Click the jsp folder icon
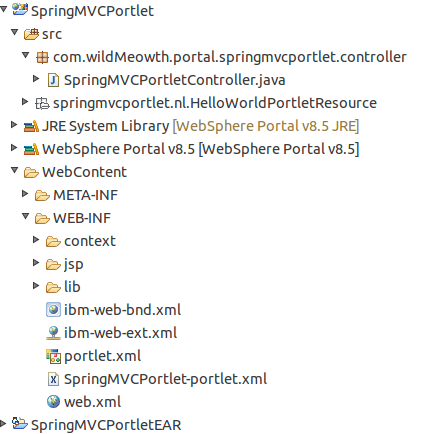Image resolution: width=444 pixels, height=434 pixels. pyautogui.click(x=53, y=264)
